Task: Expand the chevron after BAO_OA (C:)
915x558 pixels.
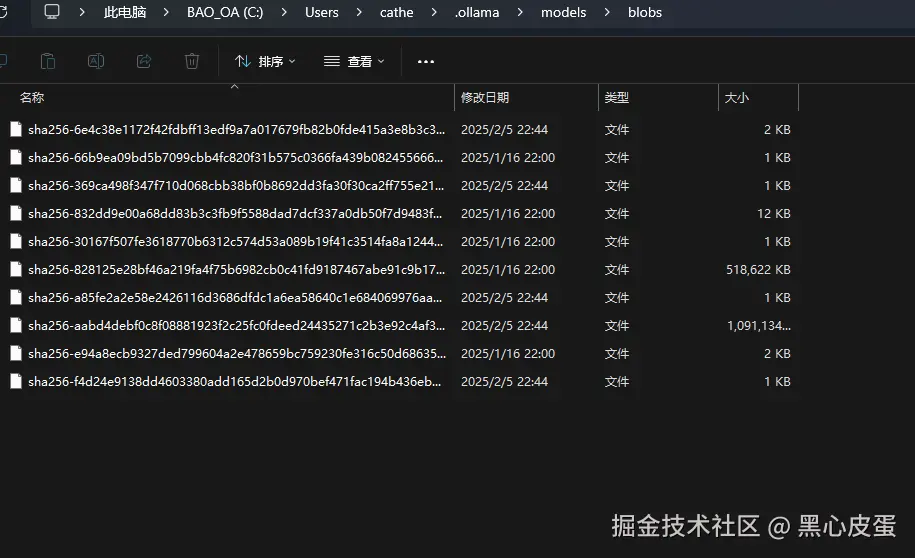Action: pos(284,12)
